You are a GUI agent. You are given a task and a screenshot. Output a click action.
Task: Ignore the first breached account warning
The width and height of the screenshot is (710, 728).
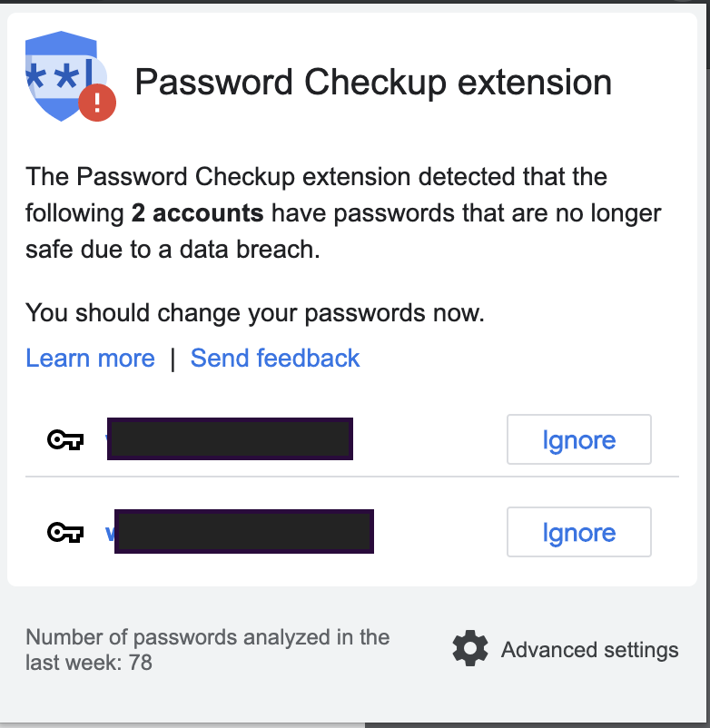[578, 440]
